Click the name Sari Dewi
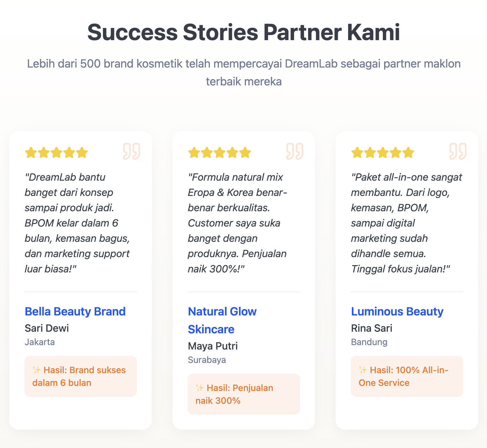487x448 pixels. pos(47,328)
